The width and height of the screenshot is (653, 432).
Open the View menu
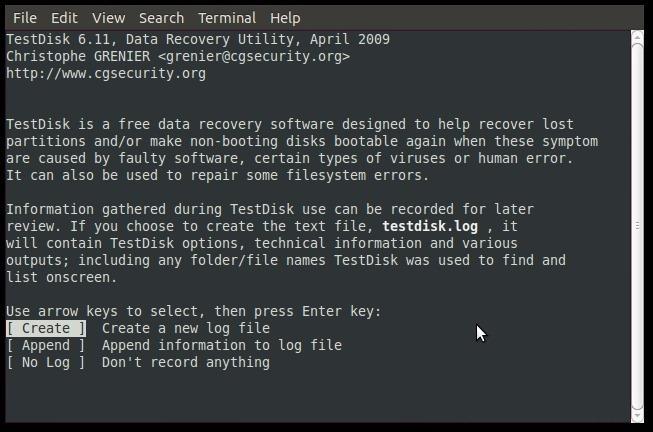coord(108,18)
